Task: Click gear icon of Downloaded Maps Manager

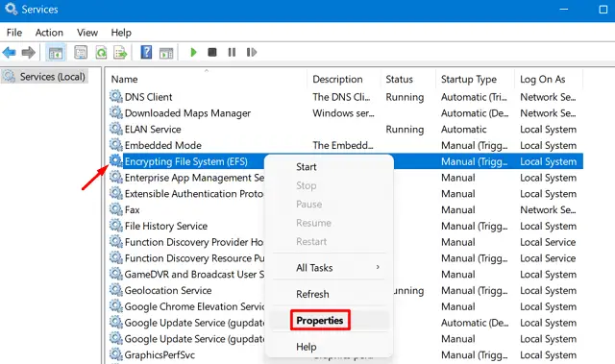Action: tap(116, 112)
